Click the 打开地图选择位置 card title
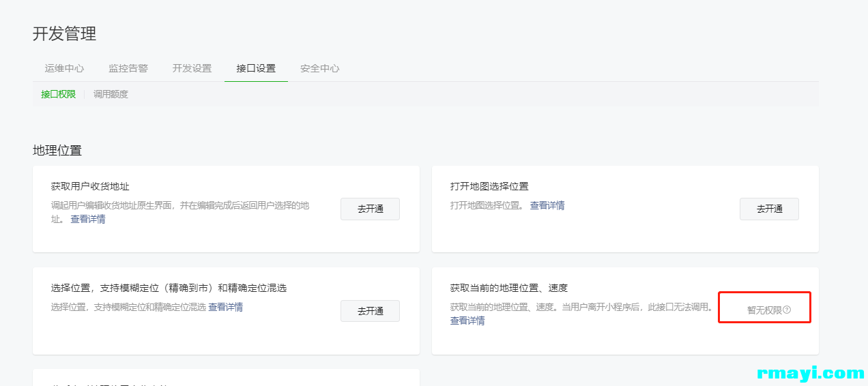This screenshot has width=868, height=386. [x=489, y=186]
